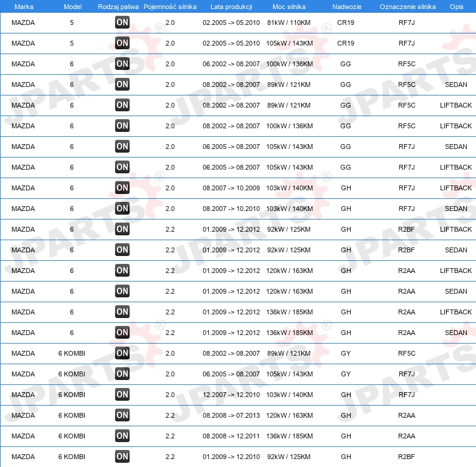476x467 pixels.
Task: Select ON badge in 08.2007 -> 10.2009 row
Action: point(122,188)
